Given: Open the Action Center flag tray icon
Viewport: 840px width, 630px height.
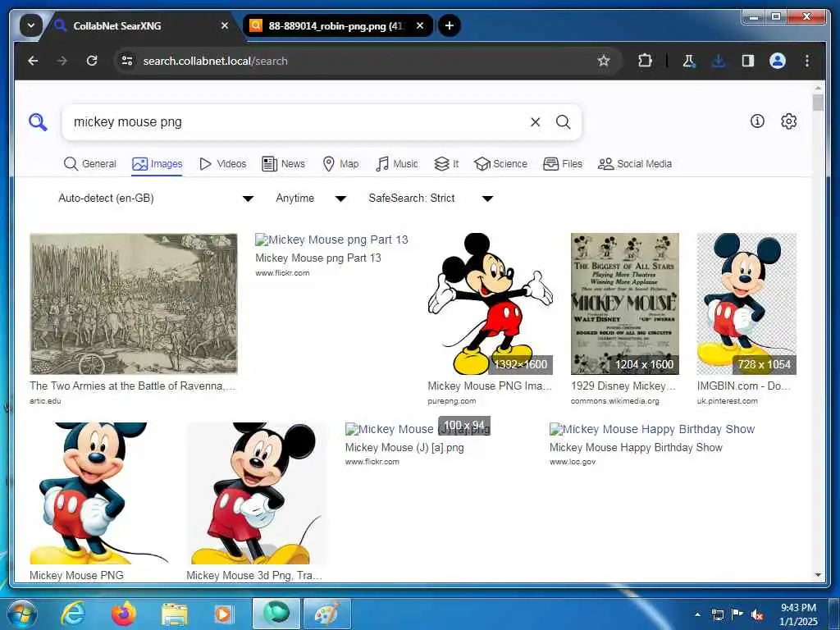Looking at the screenshot, I should pyautogui.click(x=737, y=614).
